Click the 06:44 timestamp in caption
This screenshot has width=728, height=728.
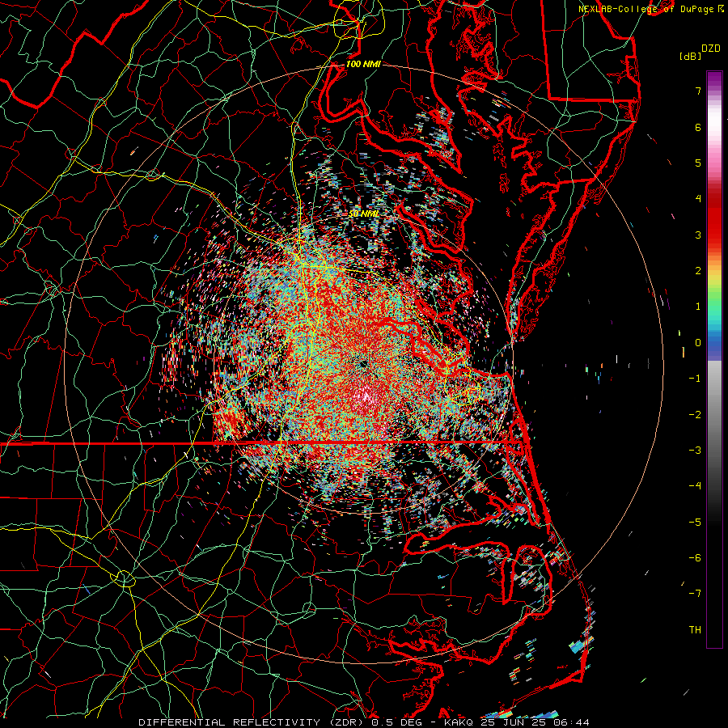(574, 722)
